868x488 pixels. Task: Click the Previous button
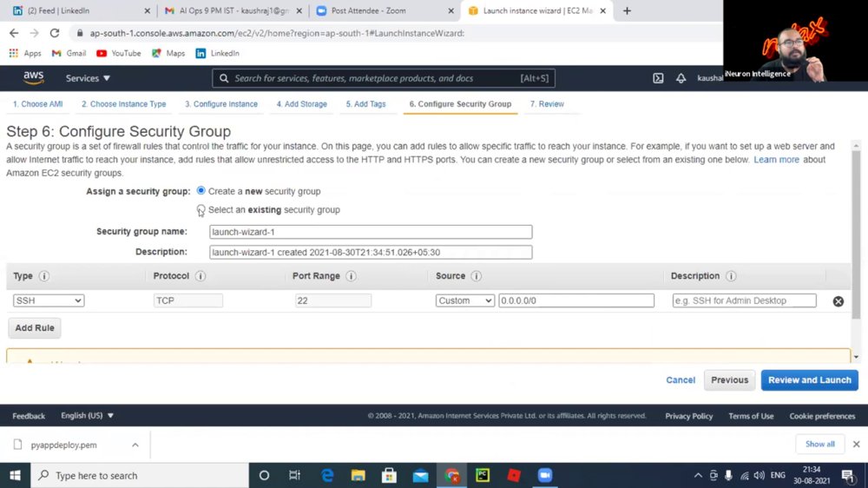tap(730, 380)
